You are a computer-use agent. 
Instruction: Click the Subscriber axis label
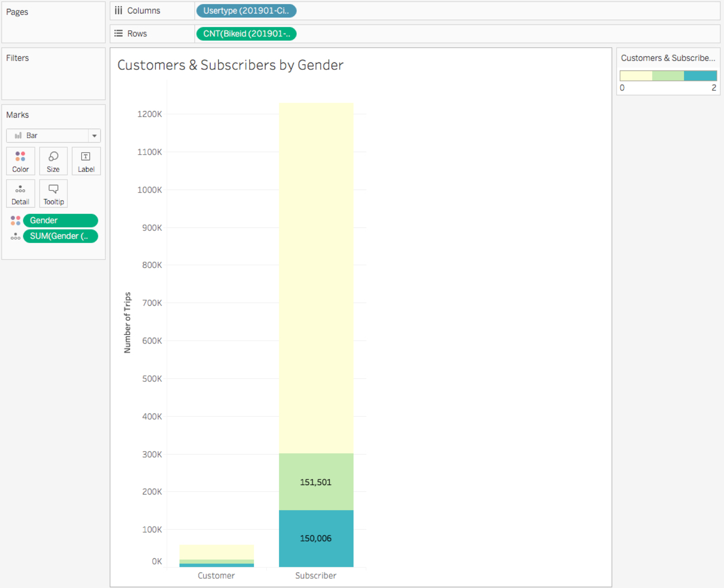[x=316, y=575]
